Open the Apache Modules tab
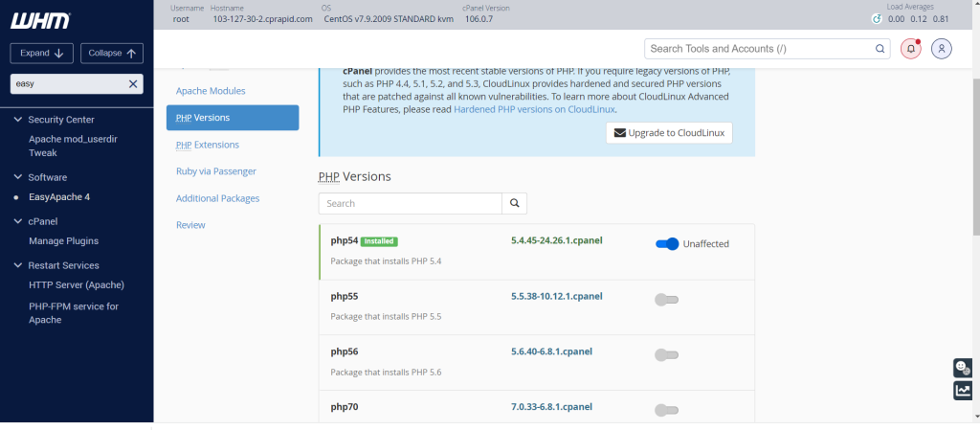This screenshot has width=980, height=430. point(211,91)
